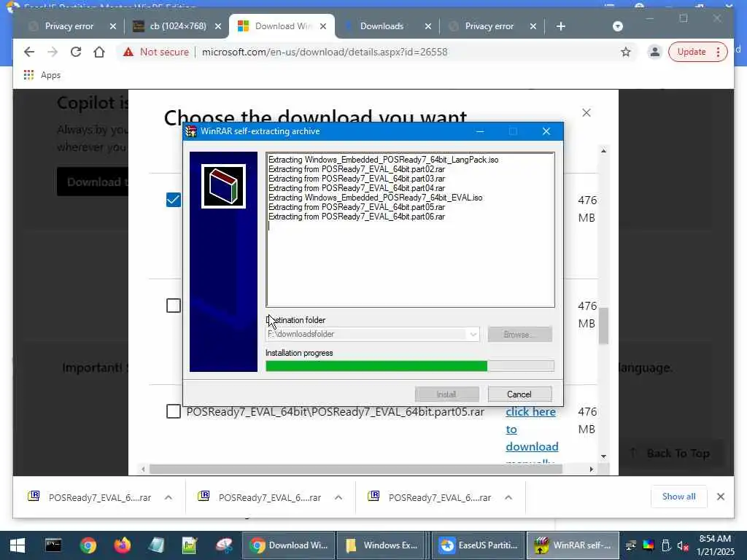Switch to first Privacy error tab
The width and height of the screenshot is (747, 560).
(69, 26)
